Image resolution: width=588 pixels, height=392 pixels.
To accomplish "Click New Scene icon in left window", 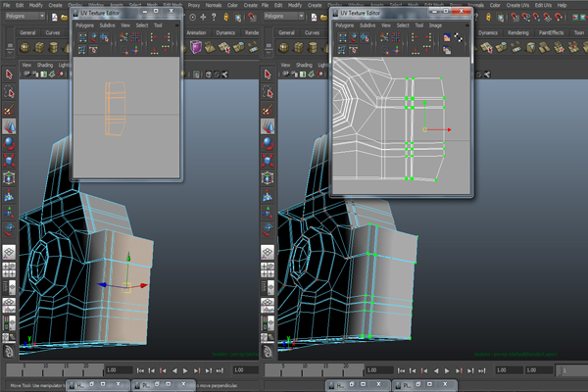I will 54,17.
